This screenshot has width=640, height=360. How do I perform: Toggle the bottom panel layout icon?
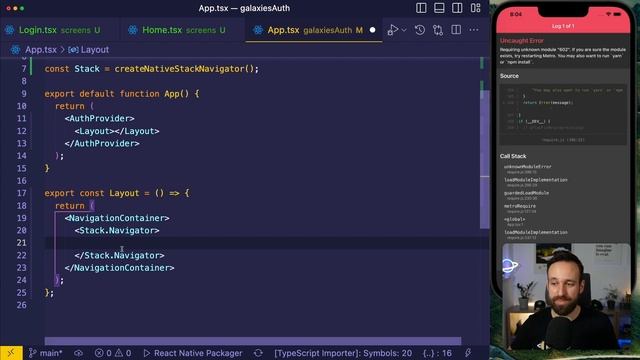[439, 8]
